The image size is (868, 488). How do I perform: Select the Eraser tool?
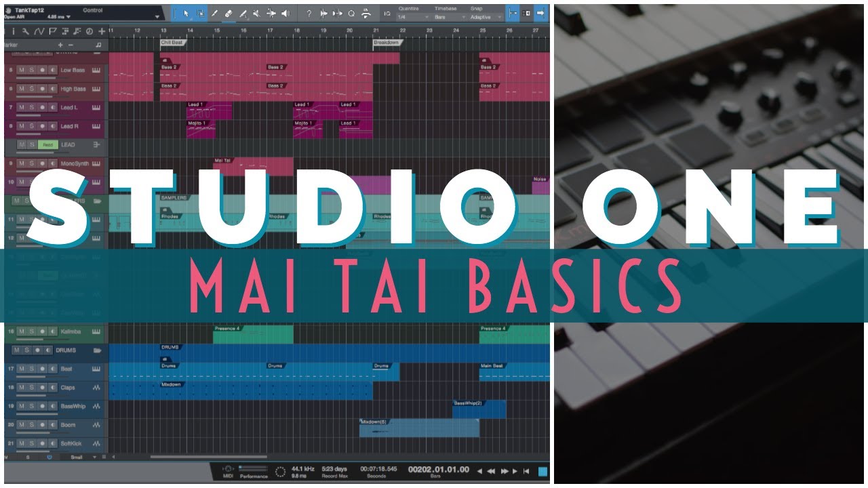coord(229,13)
